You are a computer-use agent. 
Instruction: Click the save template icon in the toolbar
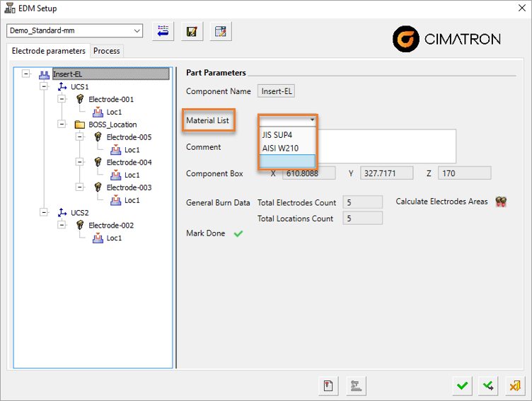(192, 32)
